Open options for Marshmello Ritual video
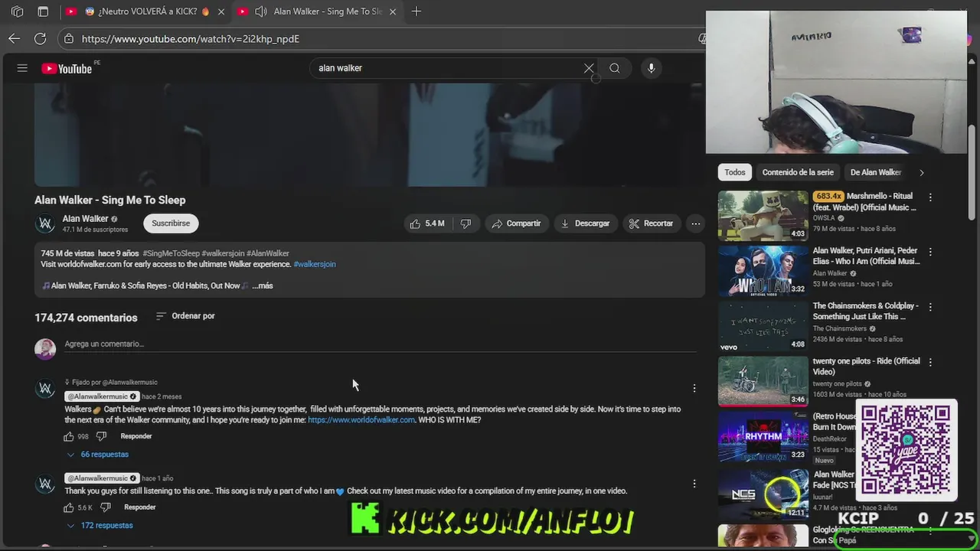 930,197
